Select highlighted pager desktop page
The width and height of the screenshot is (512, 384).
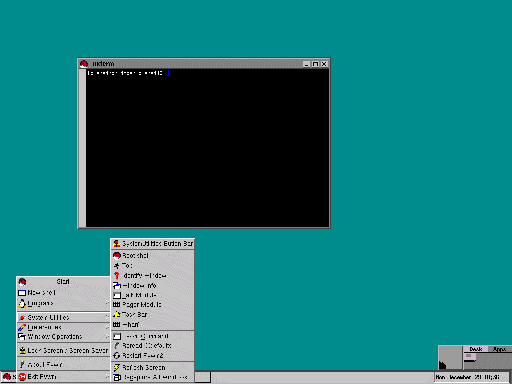[x=470, y=357]
